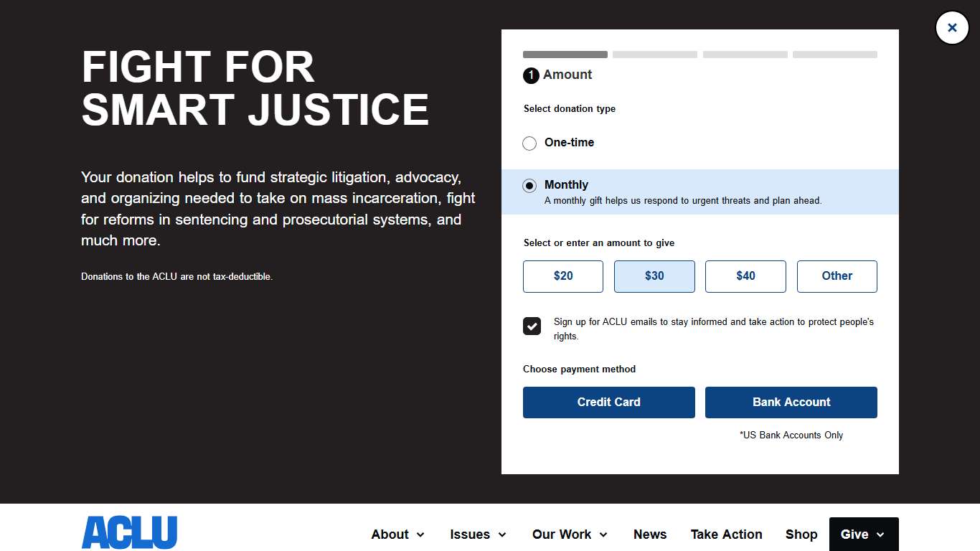The image size is (980, 551).
Task: Expand the About menu chevron
Action: (420, 534)
